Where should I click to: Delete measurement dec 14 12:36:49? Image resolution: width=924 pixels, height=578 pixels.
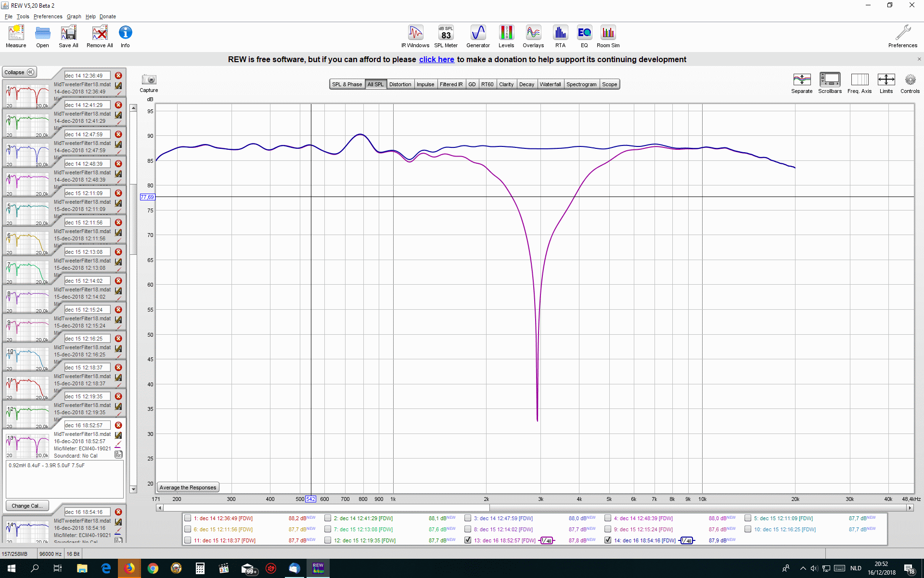tap(118, 76)
